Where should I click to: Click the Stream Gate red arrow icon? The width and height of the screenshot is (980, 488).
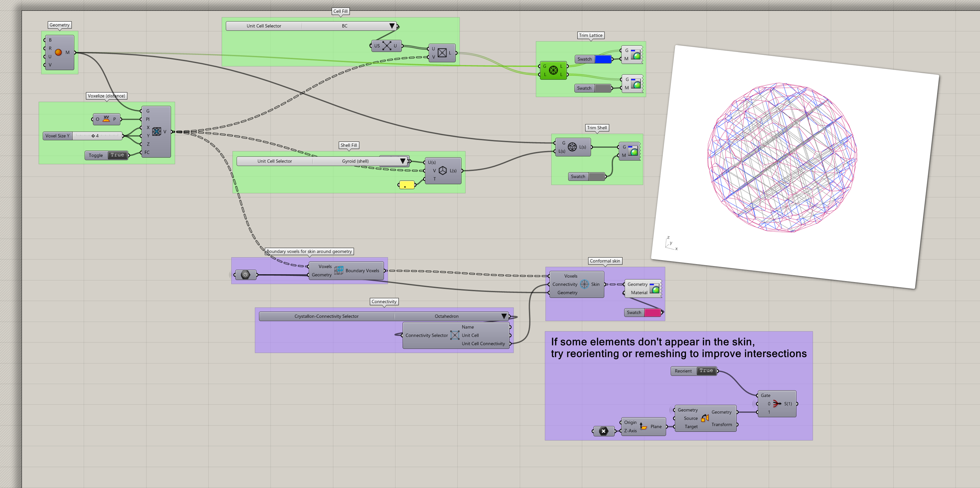point(777,404)
